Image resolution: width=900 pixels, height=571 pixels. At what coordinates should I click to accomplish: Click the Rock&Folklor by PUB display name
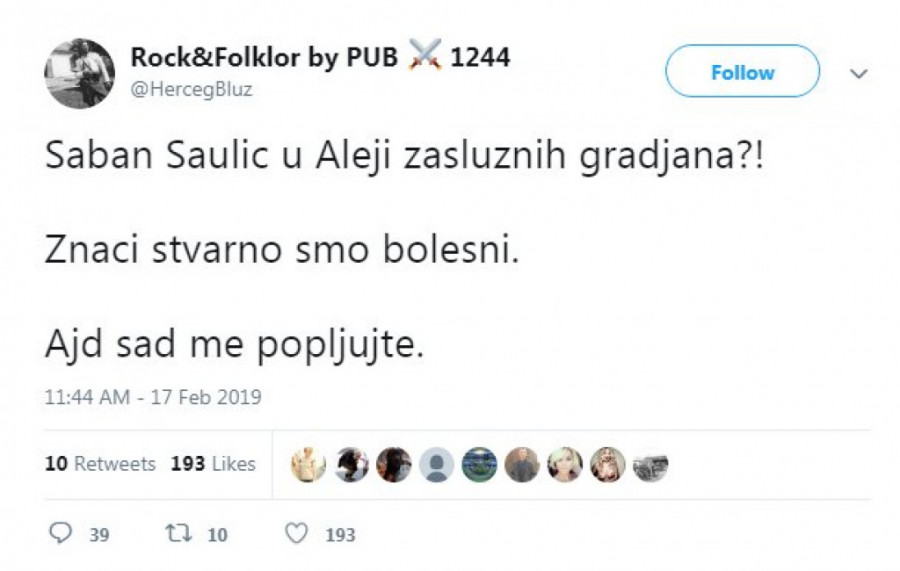pyautogui.click(x=264, y=58)
